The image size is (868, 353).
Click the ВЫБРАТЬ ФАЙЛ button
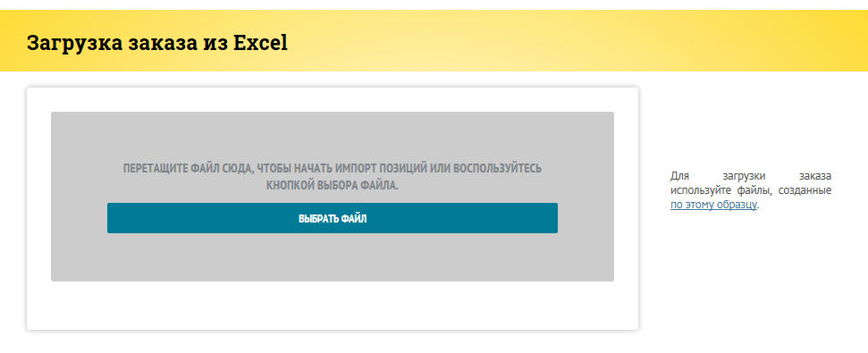(x=333, y=218)
